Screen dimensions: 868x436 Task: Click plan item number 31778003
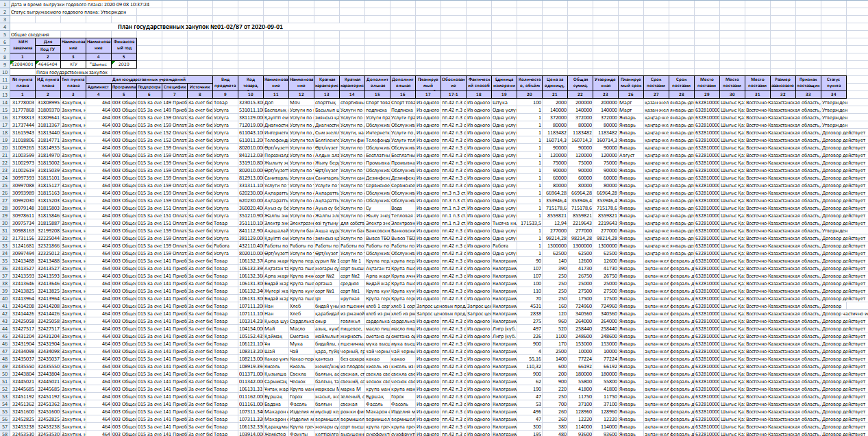coord(23,101)
